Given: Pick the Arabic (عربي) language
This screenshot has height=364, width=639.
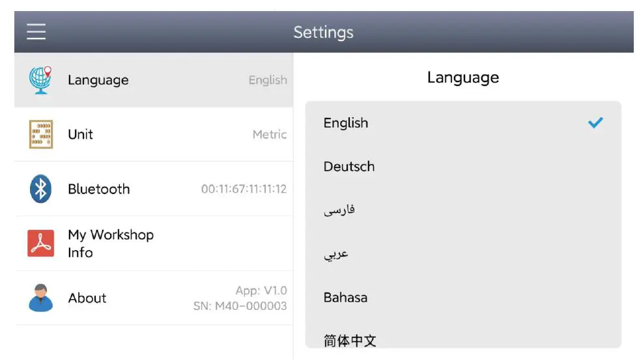Looking at the screenshot, I should point(336,254).
